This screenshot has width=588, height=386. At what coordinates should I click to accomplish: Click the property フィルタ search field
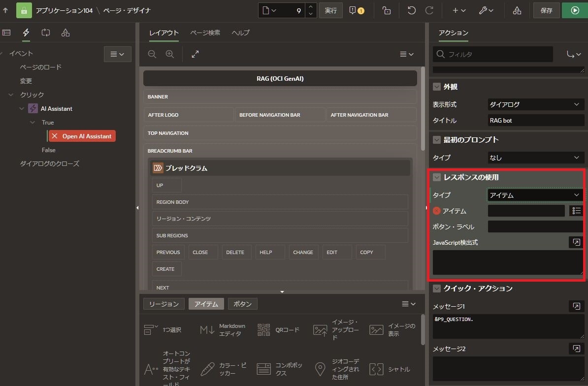[x=493, y=54]
